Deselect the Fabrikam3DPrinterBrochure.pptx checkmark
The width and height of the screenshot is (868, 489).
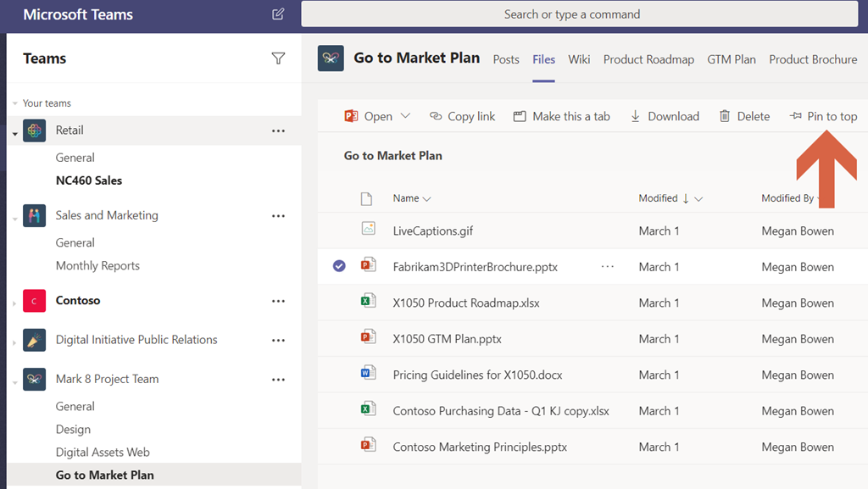pos(339,266)
